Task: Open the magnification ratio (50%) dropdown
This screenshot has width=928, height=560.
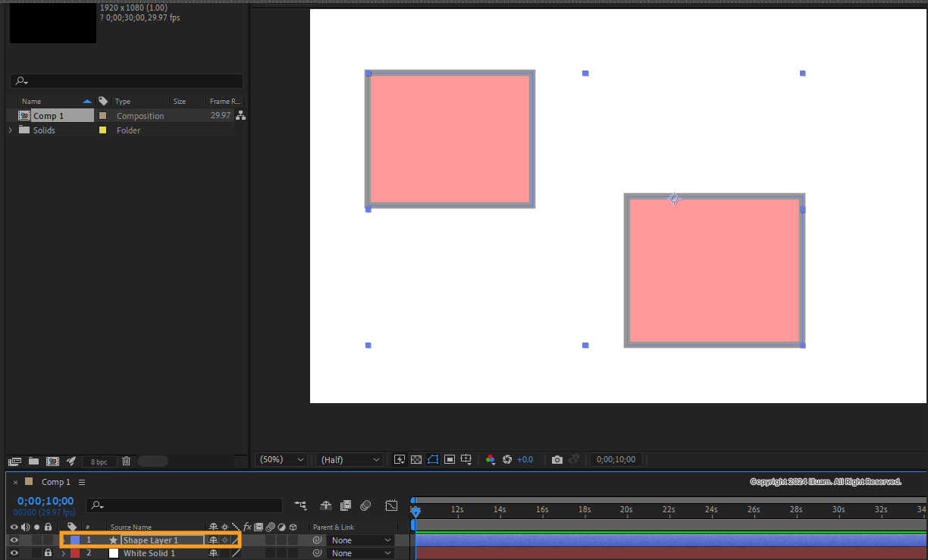Action: point(282,459)
